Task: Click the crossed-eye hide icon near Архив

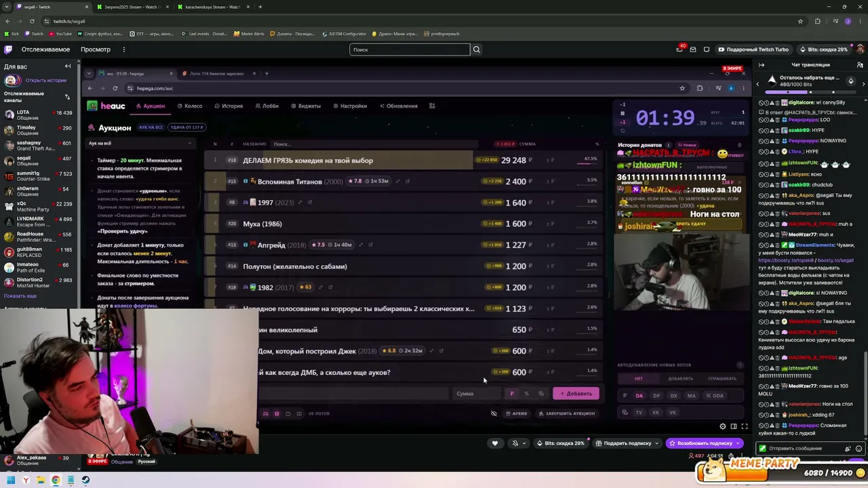Action: (x=494, y=413)
